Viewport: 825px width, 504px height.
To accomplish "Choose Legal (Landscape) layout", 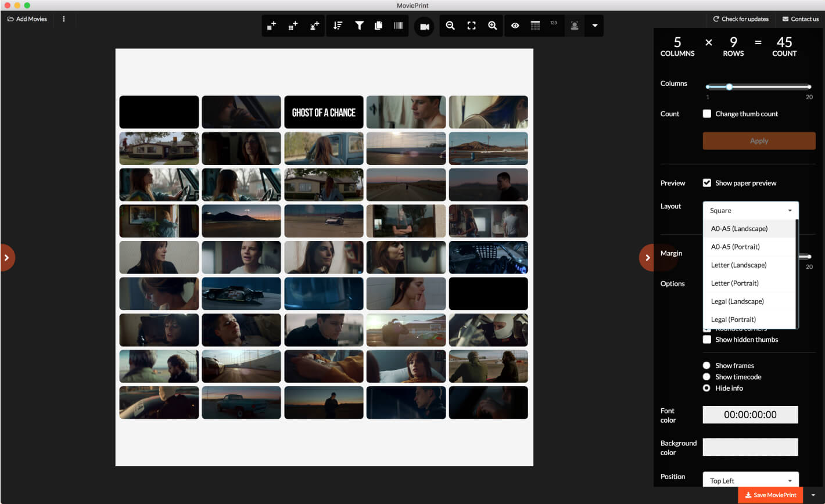I will tap(749, 301).
